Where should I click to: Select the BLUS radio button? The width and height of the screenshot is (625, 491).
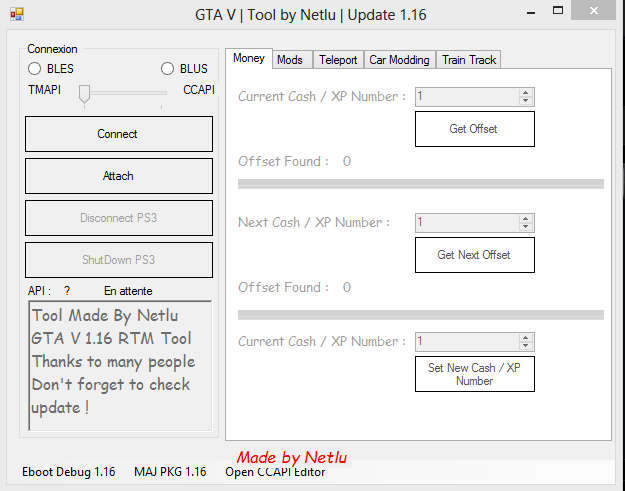(167, 69)
